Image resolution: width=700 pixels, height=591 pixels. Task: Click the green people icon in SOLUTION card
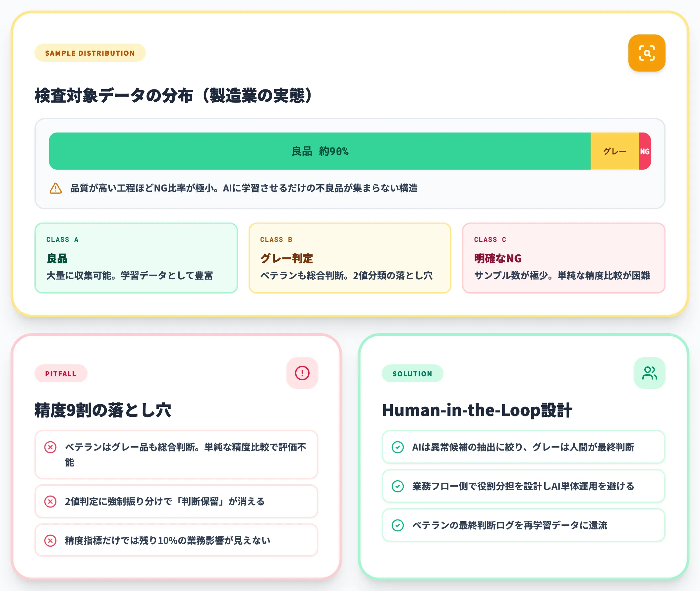(x=650, y=373)
